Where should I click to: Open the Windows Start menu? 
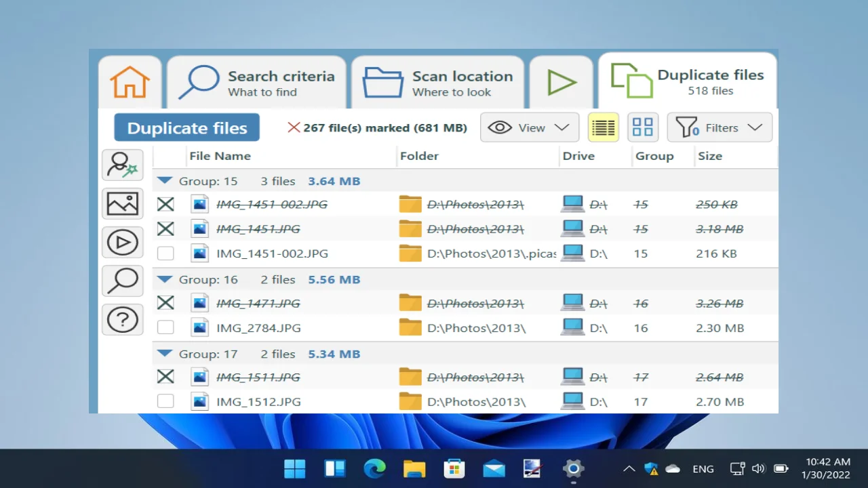[294, 468]
